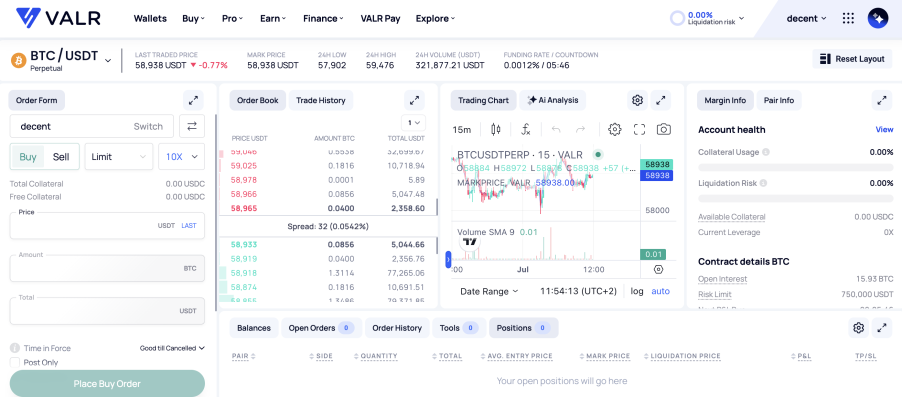Open the 10X leverage dropdown

pos(182,156)
